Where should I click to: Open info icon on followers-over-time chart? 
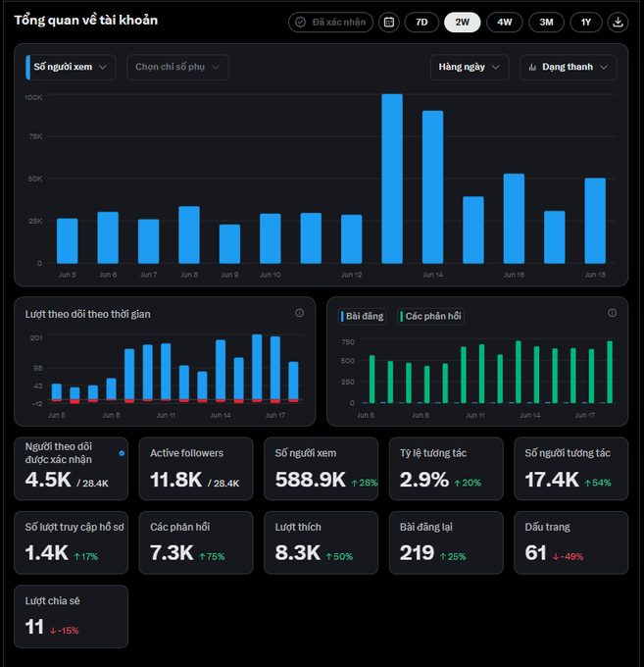(x=299, y=313)
